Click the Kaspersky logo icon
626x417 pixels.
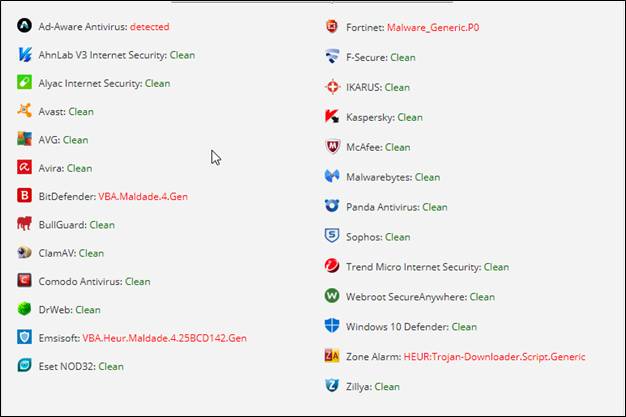tap(332, 117)
